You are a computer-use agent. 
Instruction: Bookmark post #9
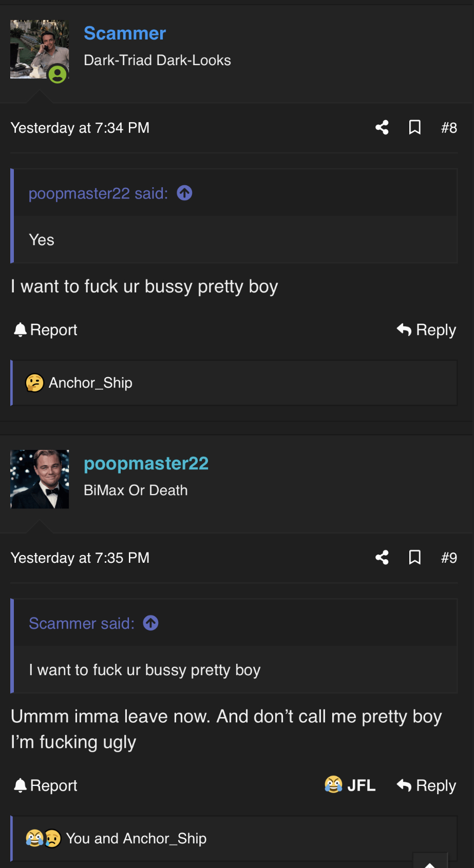(x=415, y=557)
